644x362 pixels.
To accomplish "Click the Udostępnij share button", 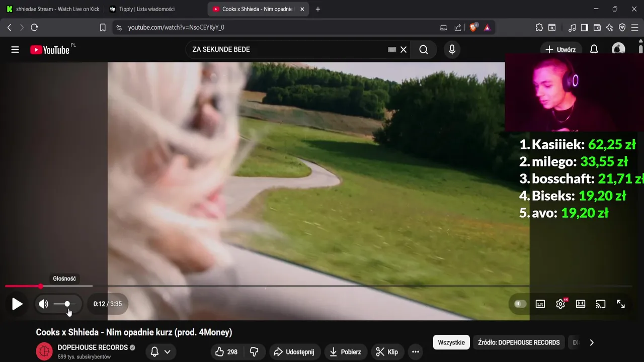I will pyautogui.click(x=294, y=351).
